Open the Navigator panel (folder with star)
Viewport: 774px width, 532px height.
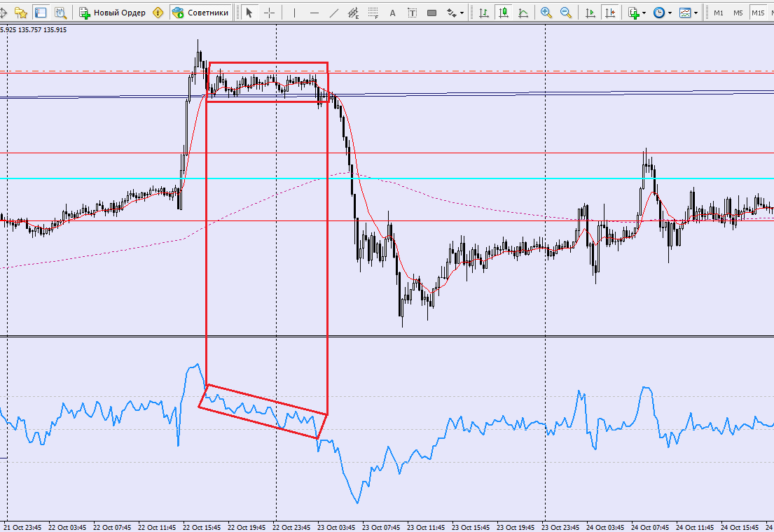coord(21,13)
